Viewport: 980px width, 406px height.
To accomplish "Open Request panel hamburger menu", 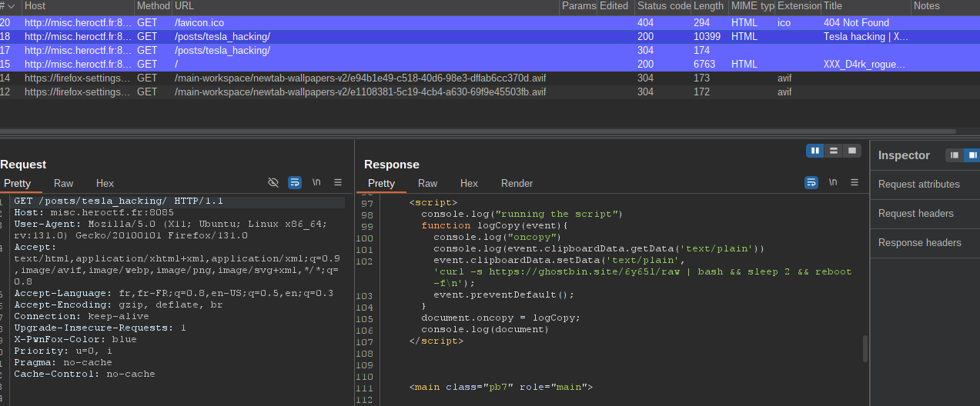I will pos(338,183).
